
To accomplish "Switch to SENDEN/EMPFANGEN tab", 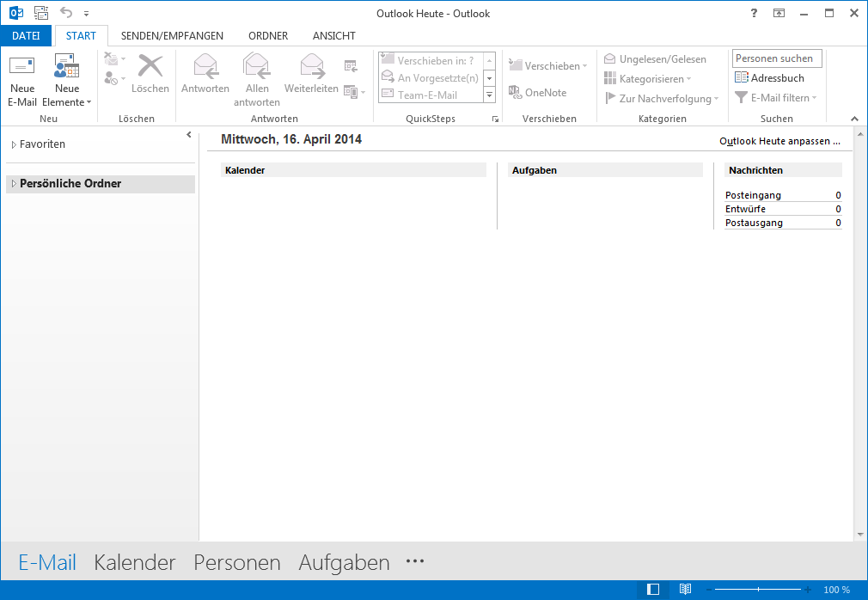I will 172,36.
